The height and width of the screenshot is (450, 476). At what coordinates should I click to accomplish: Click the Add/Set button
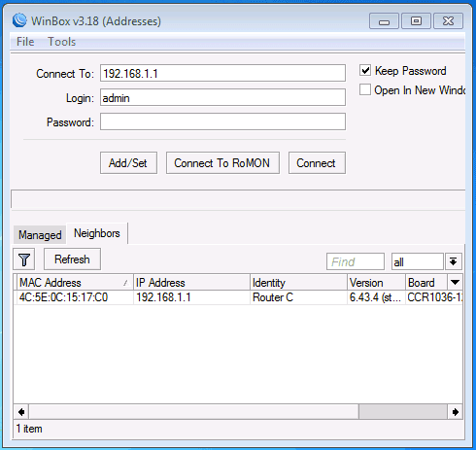[128, 163]
